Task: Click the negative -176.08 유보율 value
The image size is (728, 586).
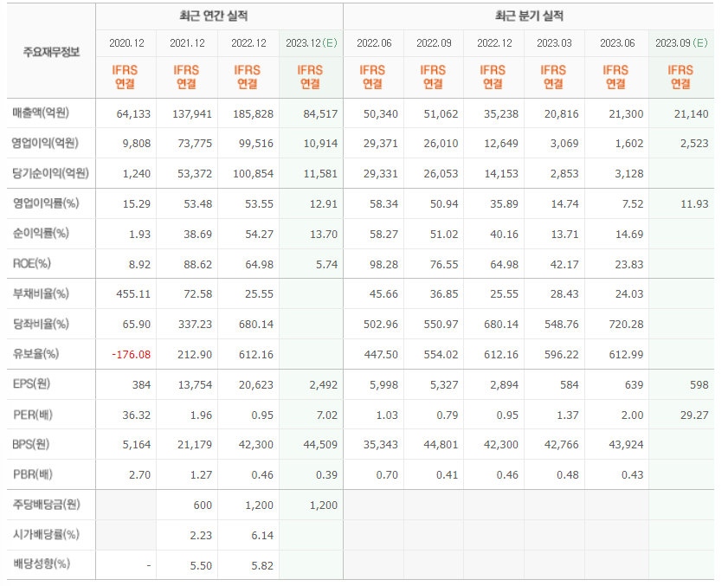Action: (132, 354)
